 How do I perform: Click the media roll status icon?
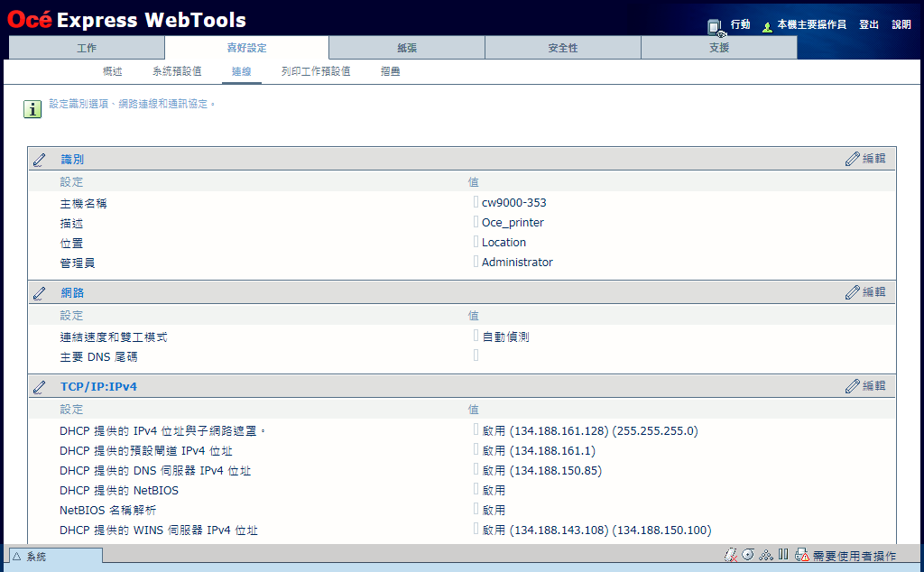coord(748,554)
